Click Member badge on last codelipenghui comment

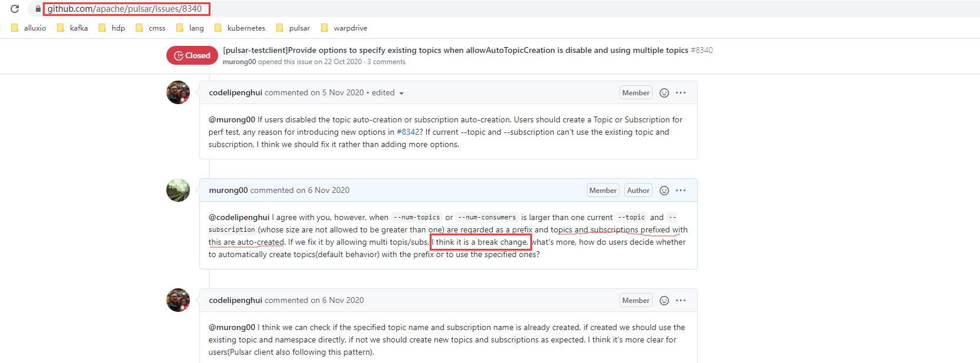[x=636, y=300]
